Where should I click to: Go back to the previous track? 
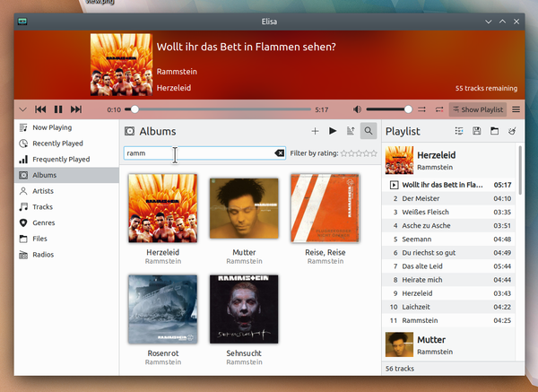pos(40,109)
